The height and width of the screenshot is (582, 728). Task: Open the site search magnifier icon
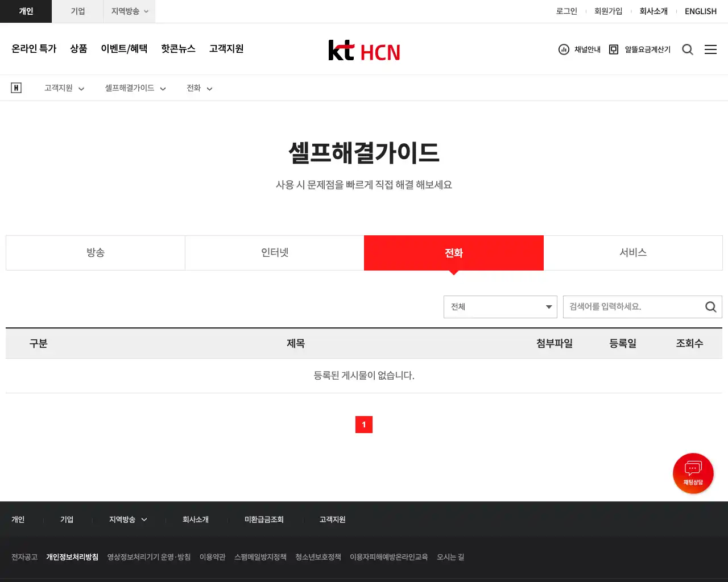pyautogui.click(x=688, y=49)
